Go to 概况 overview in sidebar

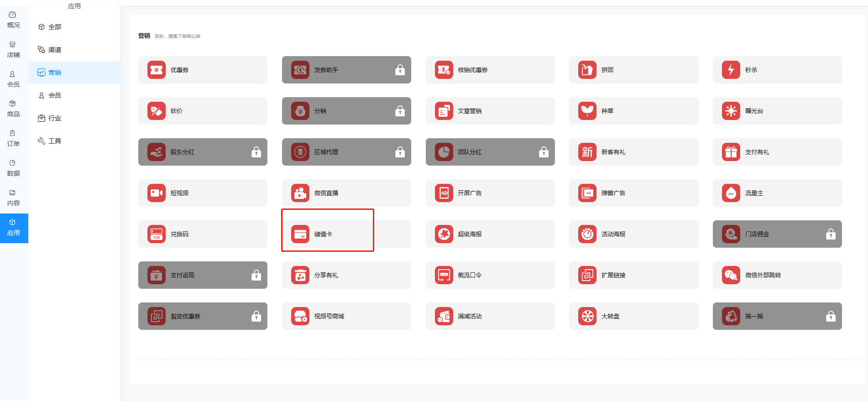(x=14, y=20)
